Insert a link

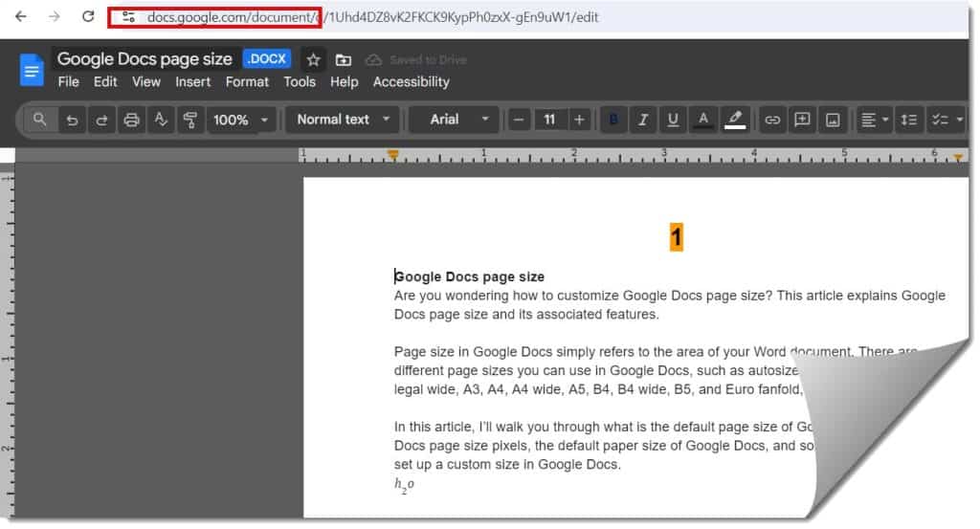coord(772,120)
